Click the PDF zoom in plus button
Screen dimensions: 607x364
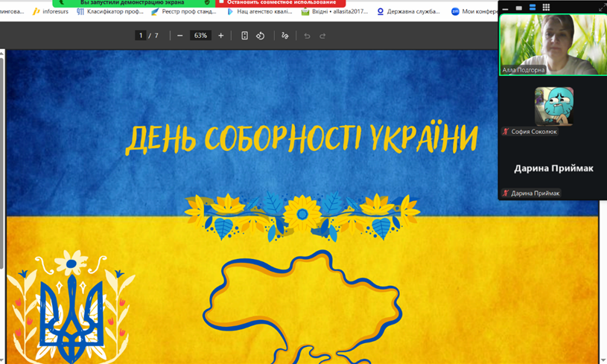(220, 36)
